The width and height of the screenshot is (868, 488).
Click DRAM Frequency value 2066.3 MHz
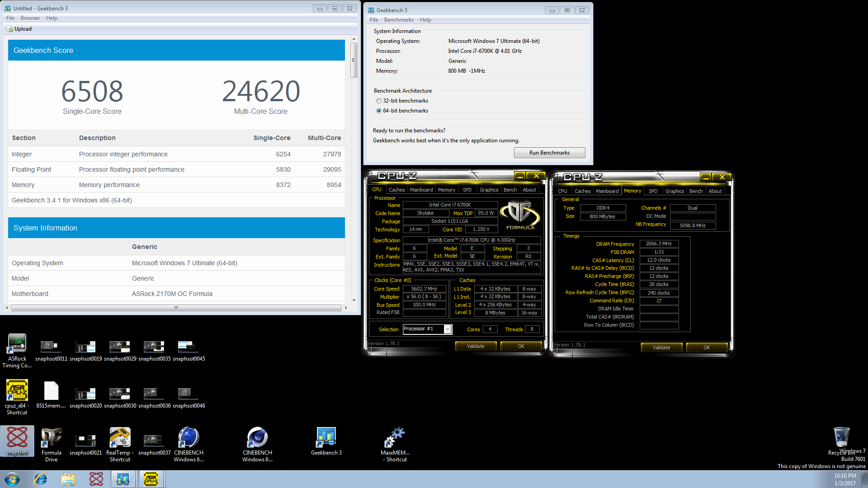659,244
